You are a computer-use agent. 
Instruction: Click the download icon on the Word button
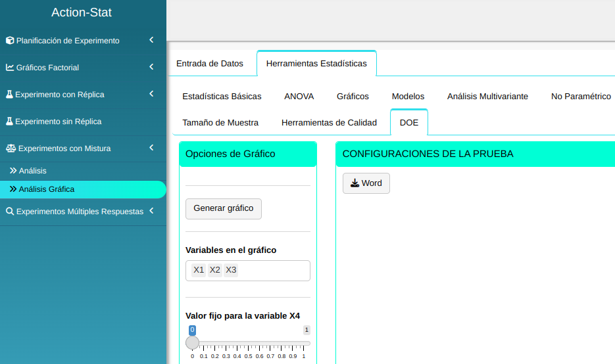pyautogui.click(x=355, y=183)
